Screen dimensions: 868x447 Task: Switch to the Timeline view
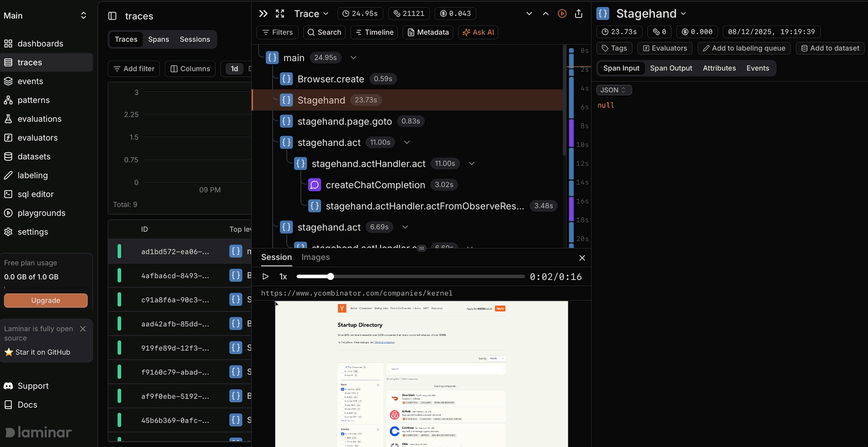[374, 32]
